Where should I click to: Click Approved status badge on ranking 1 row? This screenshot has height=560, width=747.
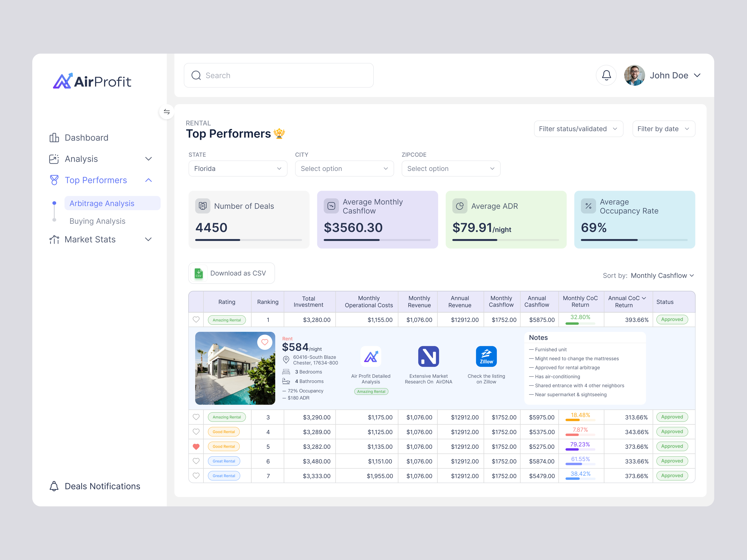click(672, 319)
